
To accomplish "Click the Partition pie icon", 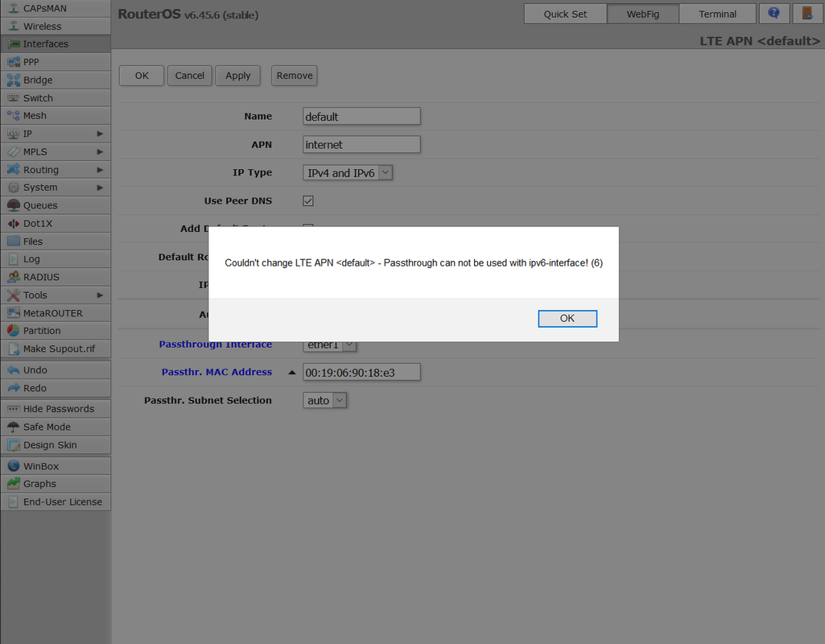I will coord(14,330).
